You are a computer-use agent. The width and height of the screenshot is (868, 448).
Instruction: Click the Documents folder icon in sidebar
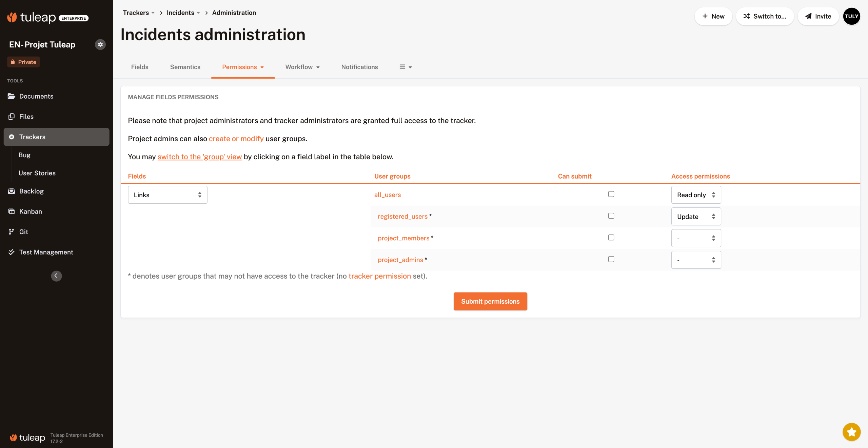click(x=12, y=96)
